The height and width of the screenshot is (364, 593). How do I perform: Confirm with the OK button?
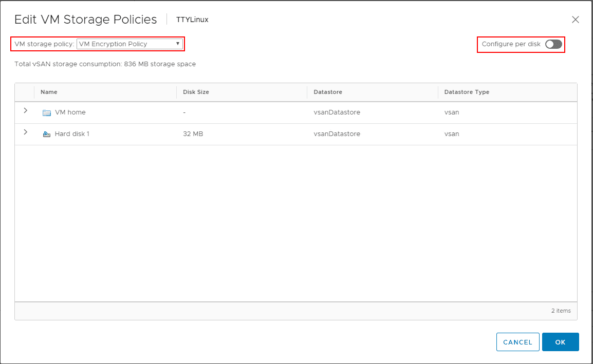coord(560,342)
